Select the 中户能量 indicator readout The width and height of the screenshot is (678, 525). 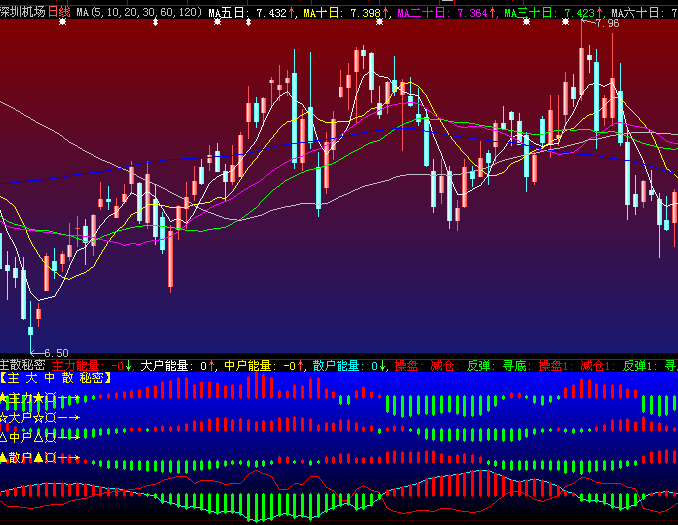tap(262, 366)
